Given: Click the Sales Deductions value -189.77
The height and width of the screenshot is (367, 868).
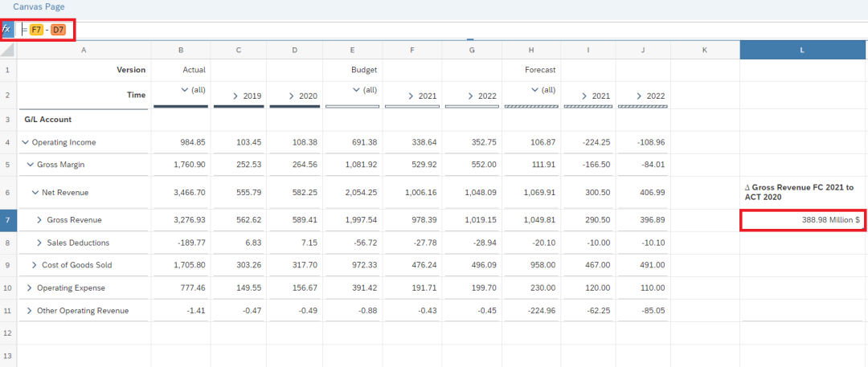Looking at the screenshot, I should [191, 243].
